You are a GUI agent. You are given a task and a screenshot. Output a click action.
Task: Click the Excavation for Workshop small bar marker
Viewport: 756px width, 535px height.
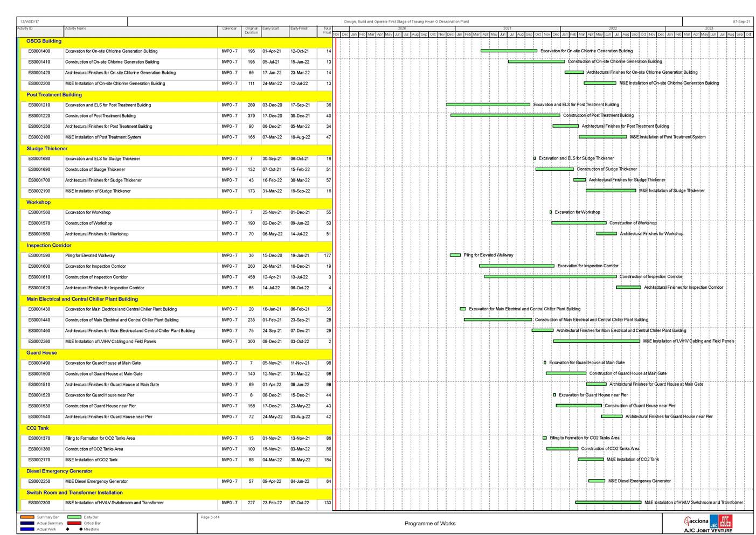point(551,212)
